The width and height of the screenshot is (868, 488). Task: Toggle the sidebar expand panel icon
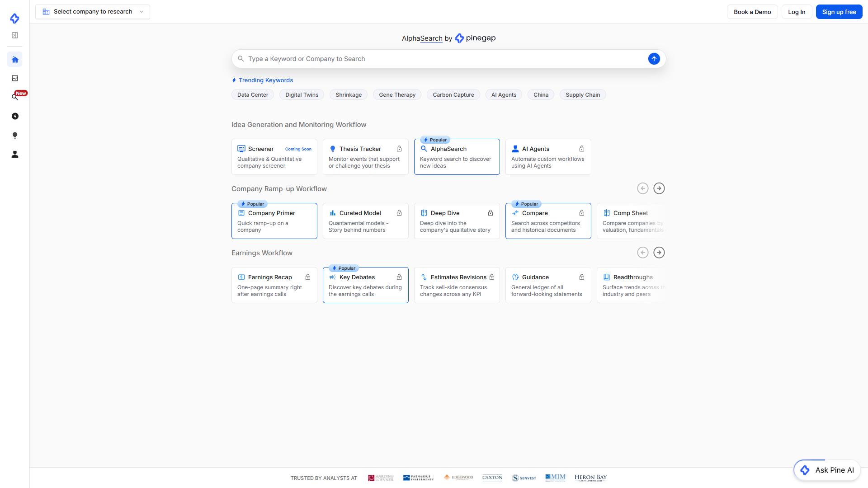pos(15,35)
